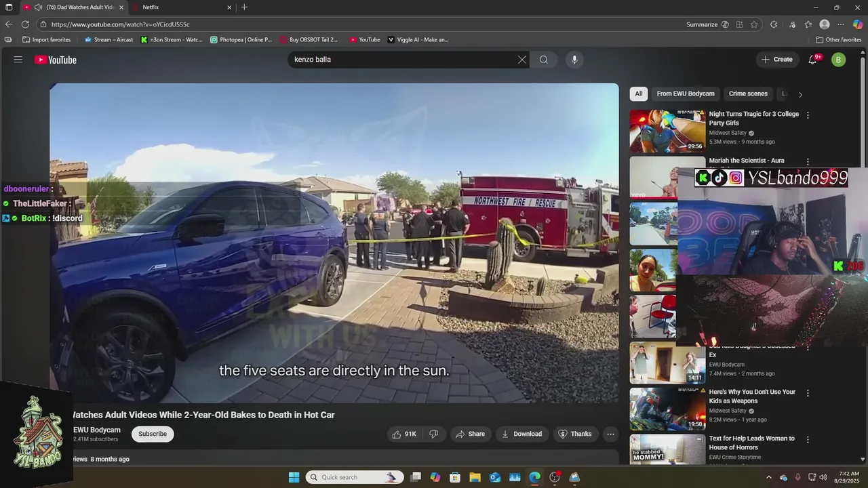The image size is (868, 488).
Task: Open YouTube bookmark in favorites bar
Action: 365,39
